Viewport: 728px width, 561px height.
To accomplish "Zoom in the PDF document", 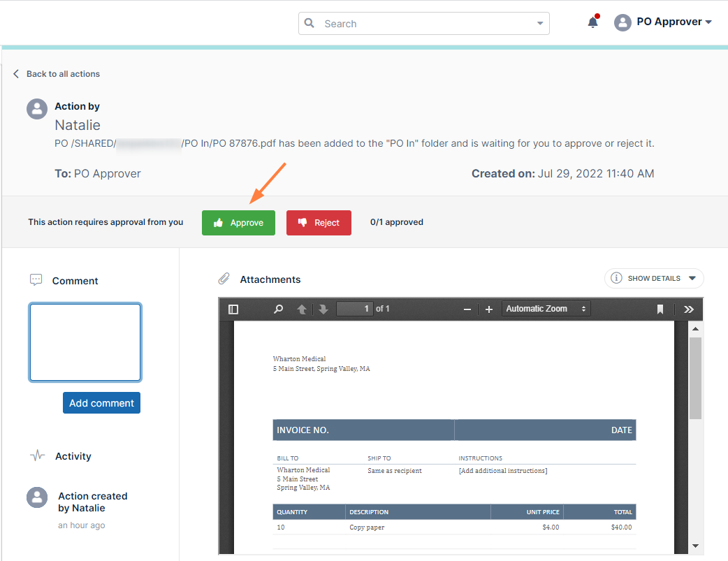I will (489, 309).
